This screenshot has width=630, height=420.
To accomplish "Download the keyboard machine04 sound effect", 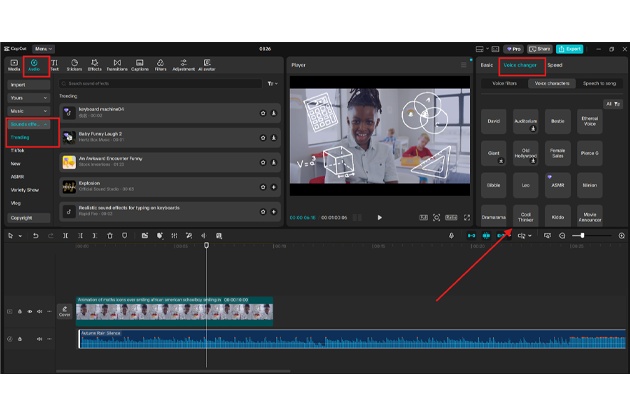I will (274, 113).
